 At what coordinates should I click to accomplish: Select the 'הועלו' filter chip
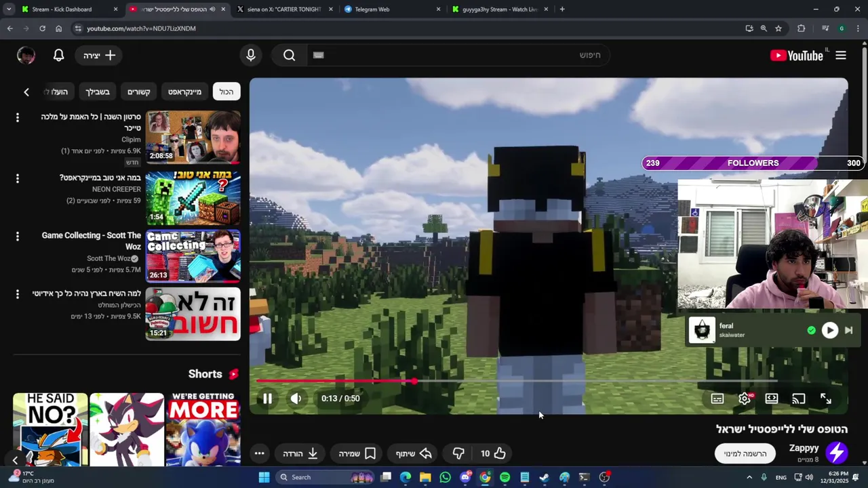tap(58, 91)
